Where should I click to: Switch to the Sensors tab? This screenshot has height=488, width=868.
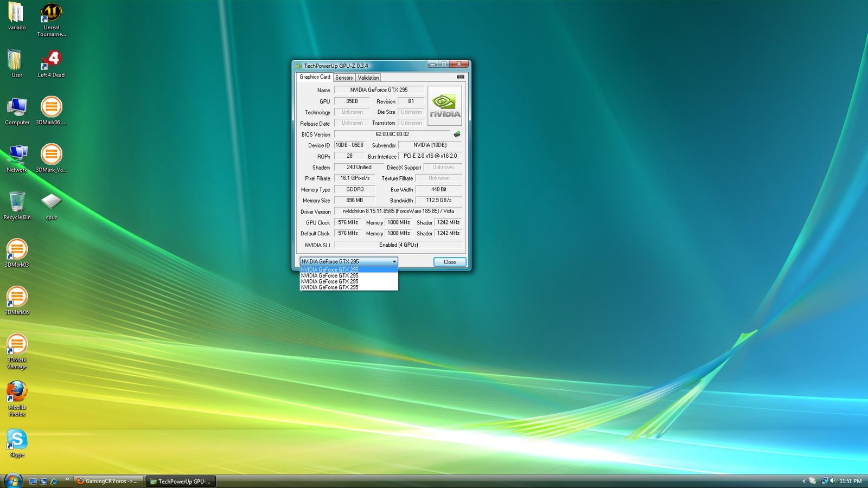(x=344, y=78)
